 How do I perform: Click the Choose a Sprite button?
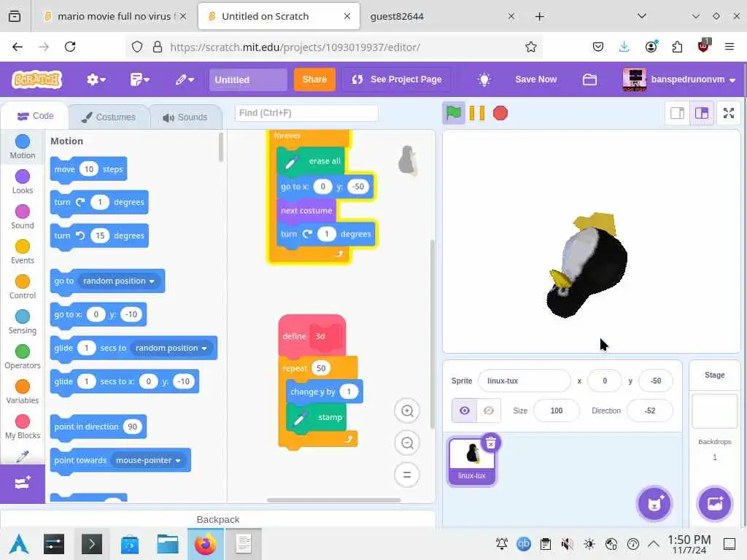(654, 504)
